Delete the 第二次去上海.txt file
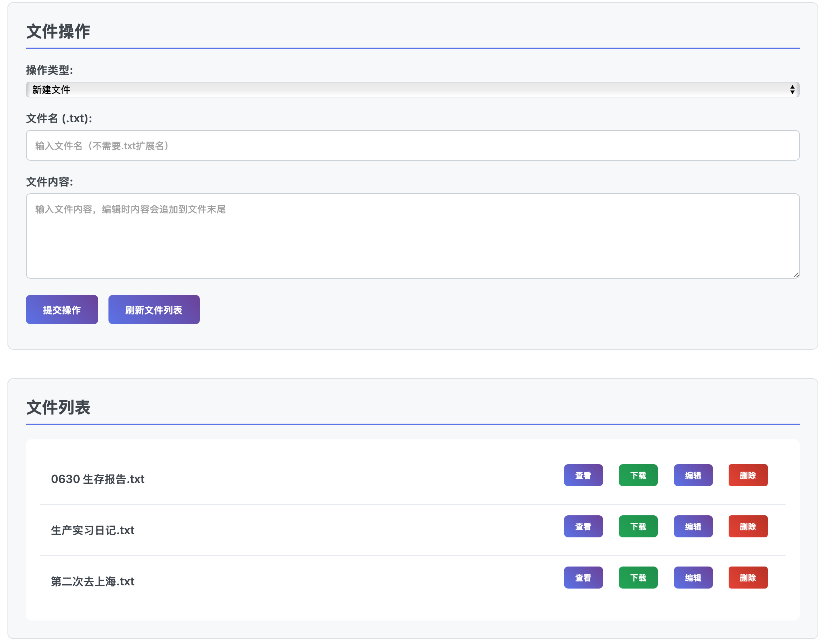825x644 pixels. pyautogui.click(x=748, y=578)
